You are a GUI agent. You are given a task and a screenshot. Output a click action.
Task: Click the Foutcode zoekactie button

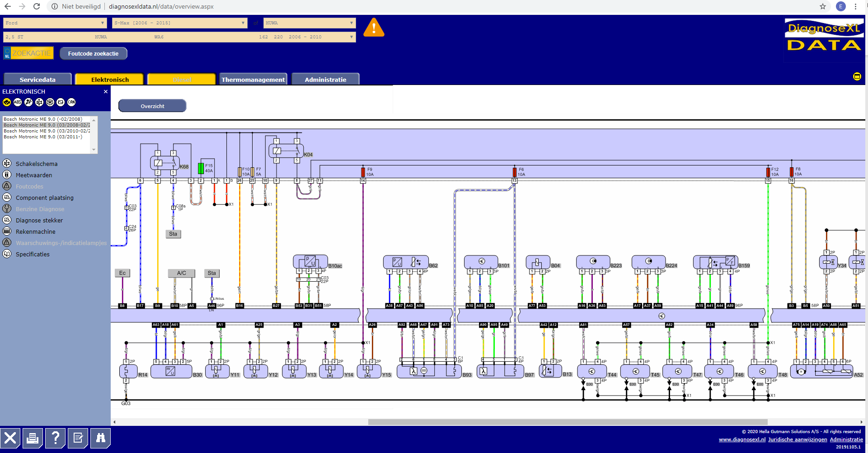[93, 53]
